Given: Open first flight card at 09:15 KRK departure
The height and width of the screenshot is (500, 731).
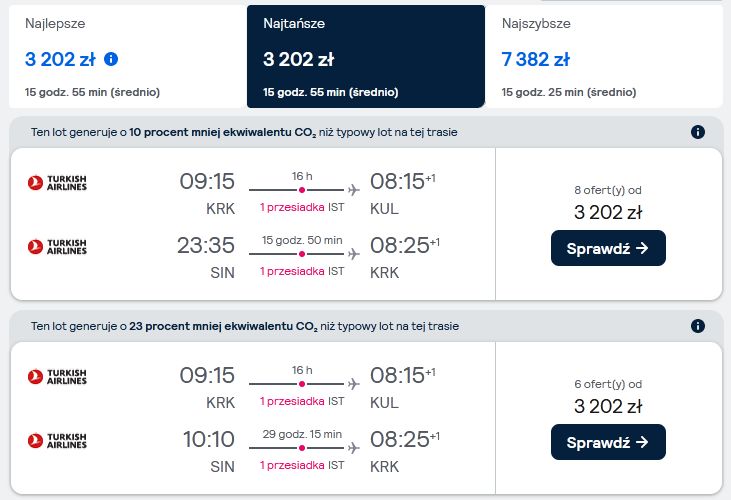Looking at the screenshot, I should (253, 224).
